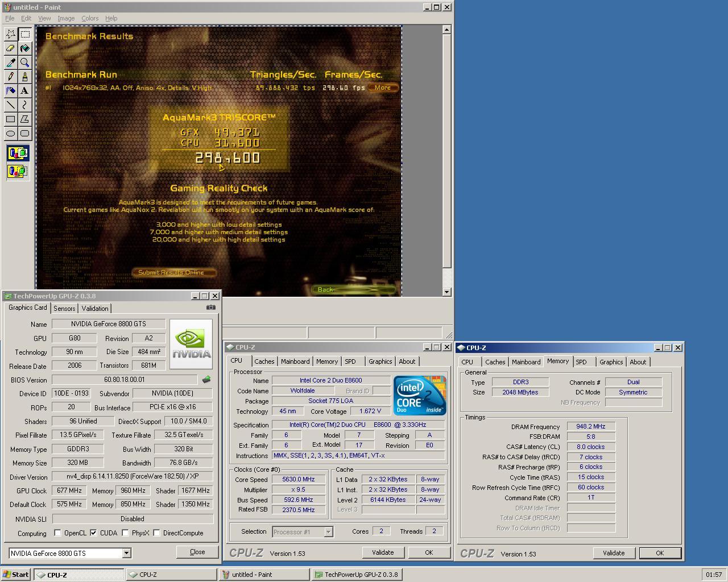Click the More button in benchmark results
728x582 pixels.
(x=383, y=88)
